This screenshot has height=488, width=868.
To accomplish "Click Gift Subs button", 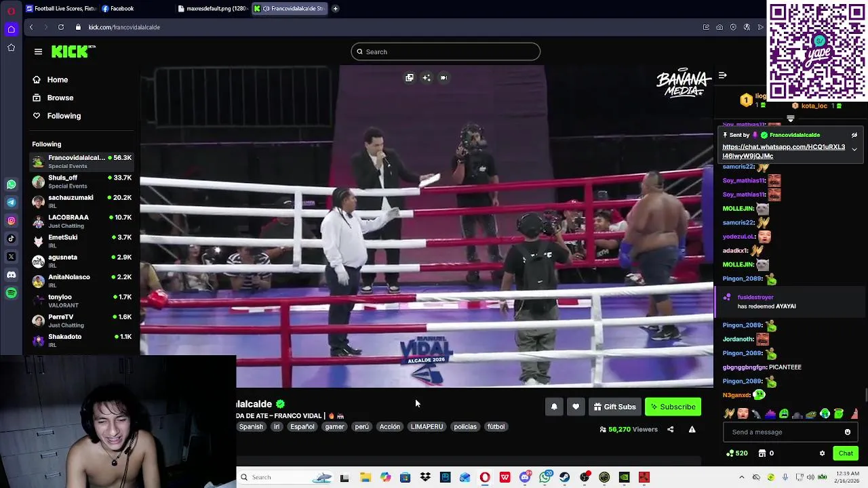I will tap(614, 407).
